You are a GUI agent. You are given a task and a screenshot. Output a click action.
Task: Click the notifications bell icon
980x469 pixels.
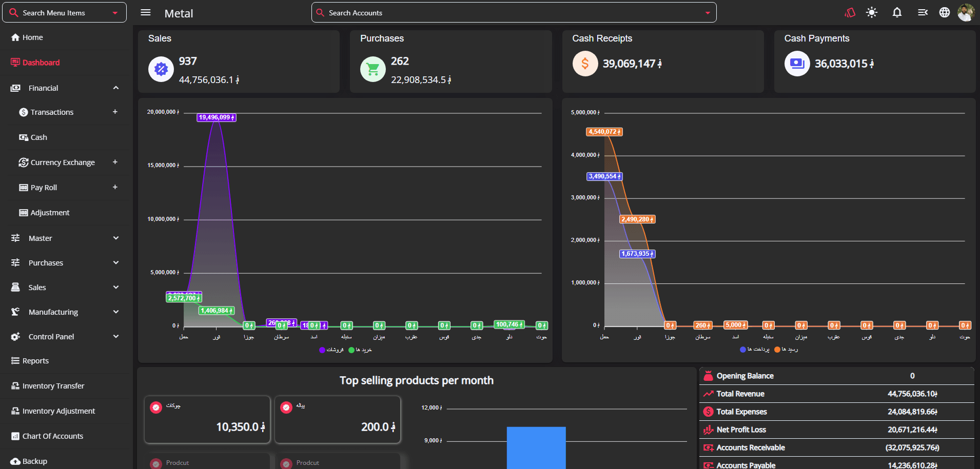click(x=897, y=12)
